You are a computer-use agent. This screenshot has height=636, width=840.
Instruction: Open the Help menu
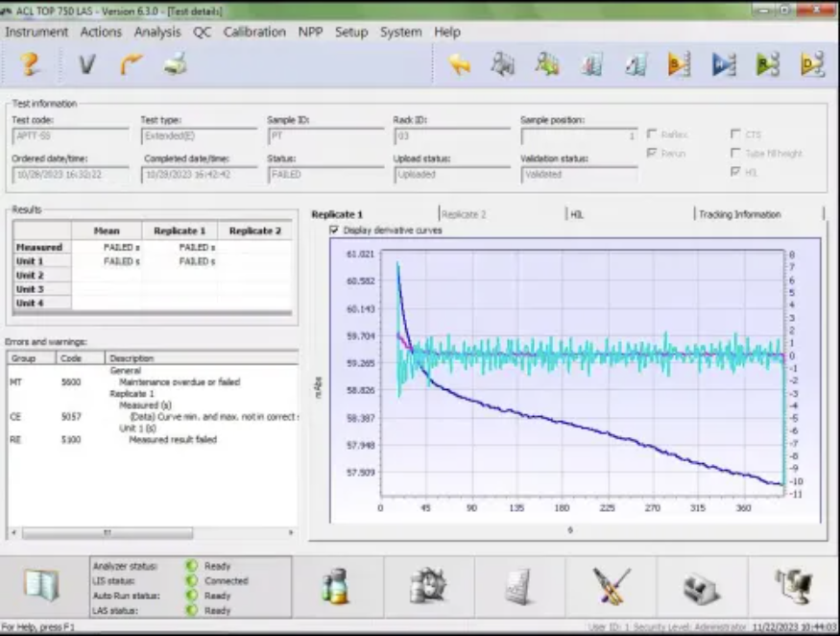pos(447,32)
